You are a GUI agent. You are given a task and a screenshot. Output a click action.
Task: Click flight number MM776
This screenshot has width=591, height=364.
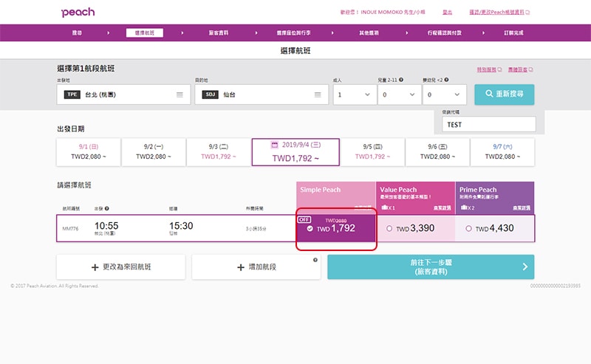point(70,228)
